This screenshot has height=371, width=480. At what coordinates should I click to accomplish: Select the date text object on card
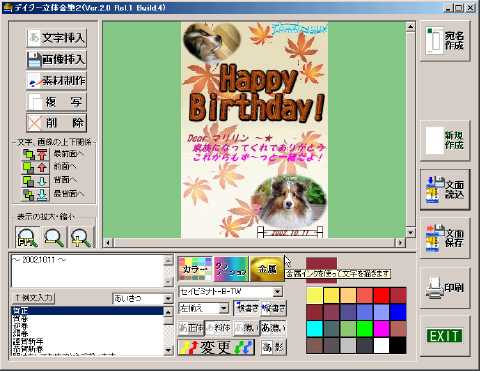tap(290, 232)
